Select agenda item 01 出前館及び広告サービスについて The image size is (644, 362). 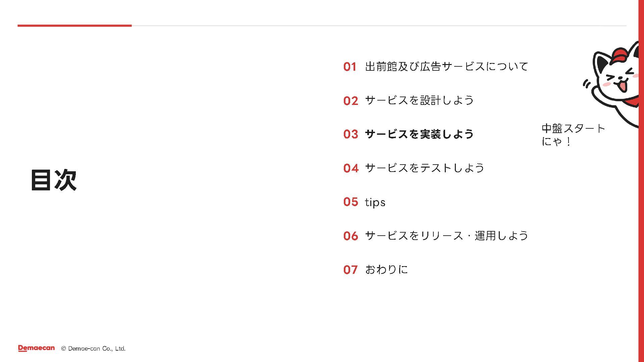coord(436,66)
